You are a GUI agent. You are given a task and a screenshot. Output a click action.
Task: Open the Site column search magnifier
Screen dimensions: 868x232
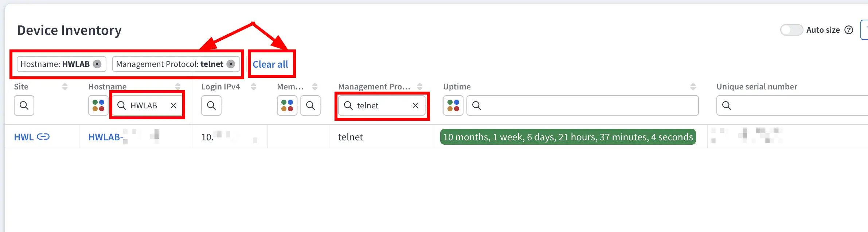coord(24,105)
